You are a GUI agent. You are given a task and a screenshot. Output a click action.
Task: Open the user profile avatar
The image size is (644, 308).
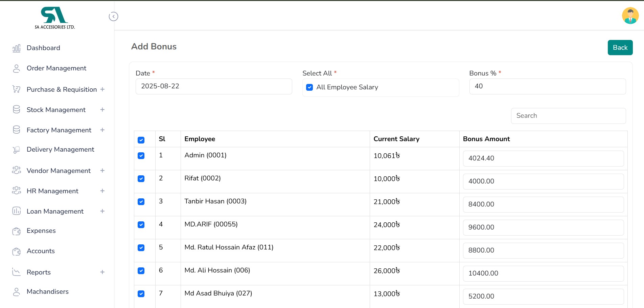pyautogui.click(x=630, y=16)
